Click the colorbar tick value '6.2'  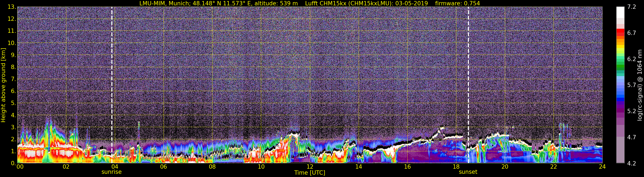632,59
